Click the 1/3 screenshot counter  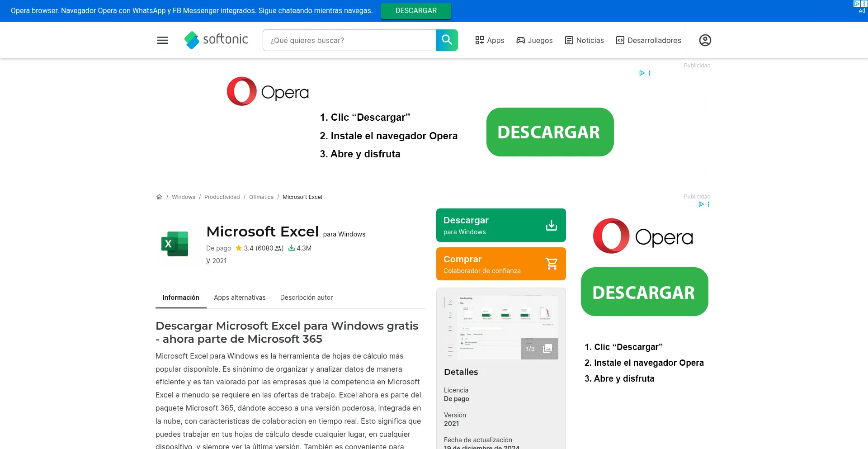530,349
